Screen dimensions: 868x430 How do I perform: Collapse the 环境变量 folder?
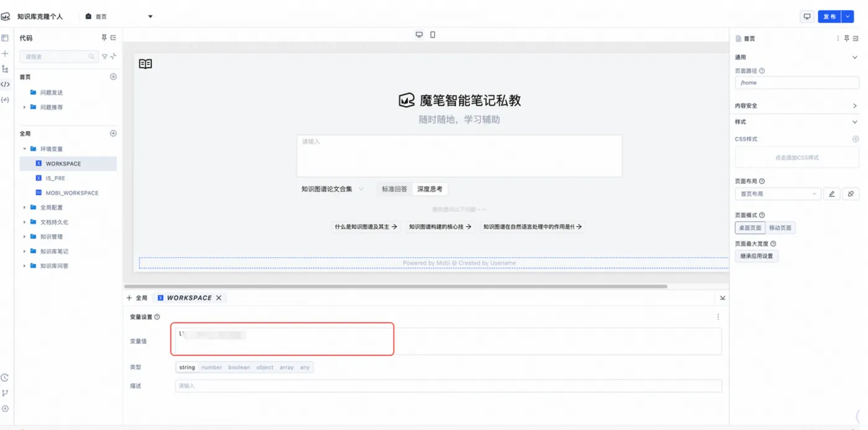25,149
